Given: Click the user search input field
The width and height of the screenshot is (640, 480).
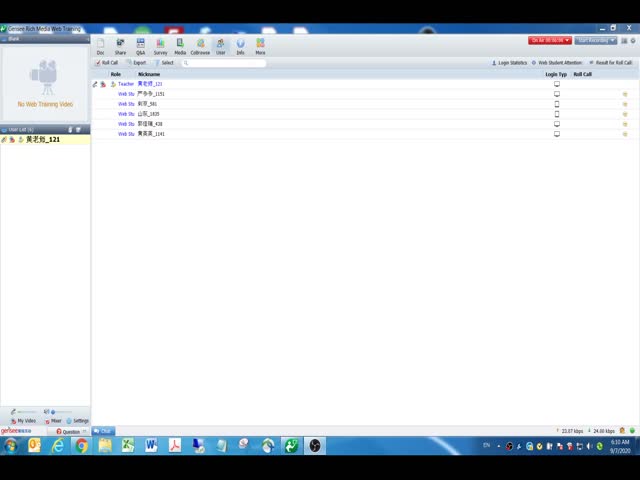Looking at the screenshot, I should (225, 63).
